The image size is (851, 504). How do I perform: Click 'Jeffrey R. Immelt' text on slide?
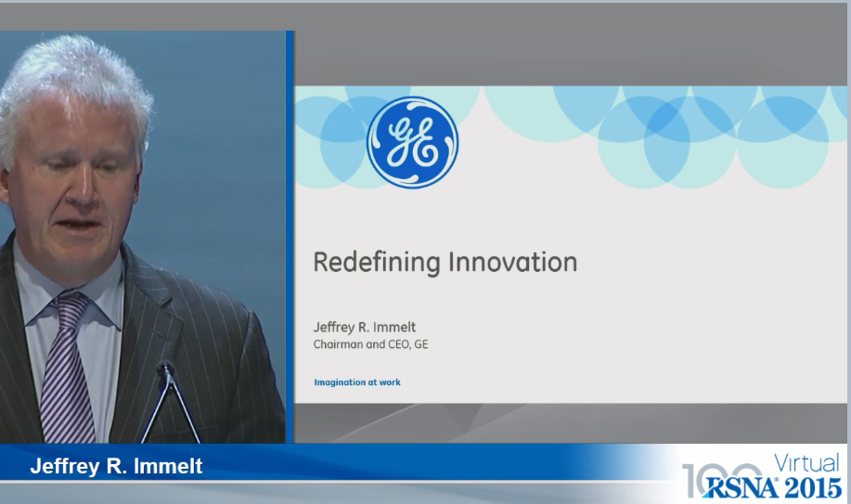pyautogui.click(x=365, y=328)
